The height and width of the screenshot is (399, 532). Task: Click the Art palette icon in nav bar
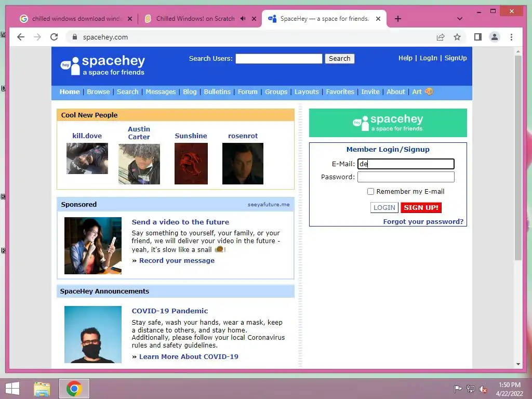point(429,91)
